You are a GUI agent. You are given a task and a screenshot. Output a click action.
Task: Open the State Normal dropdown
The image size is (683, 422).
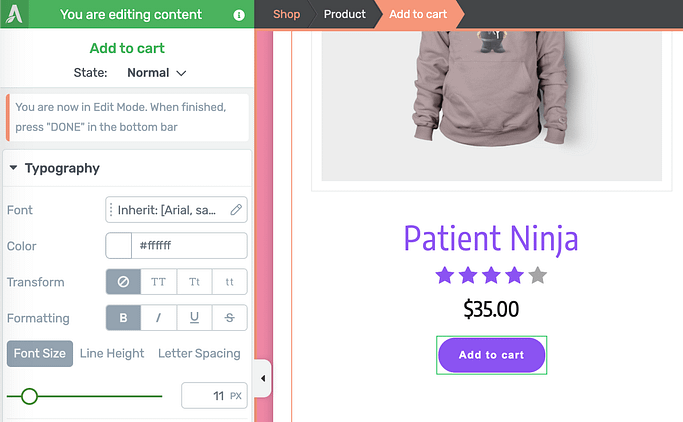coord(156,73)
